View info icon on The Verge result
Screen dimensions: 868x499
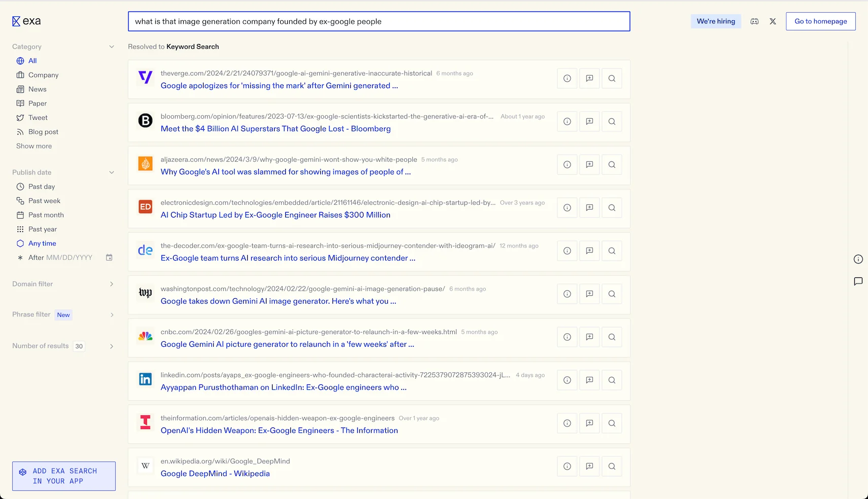click(566, 79)
